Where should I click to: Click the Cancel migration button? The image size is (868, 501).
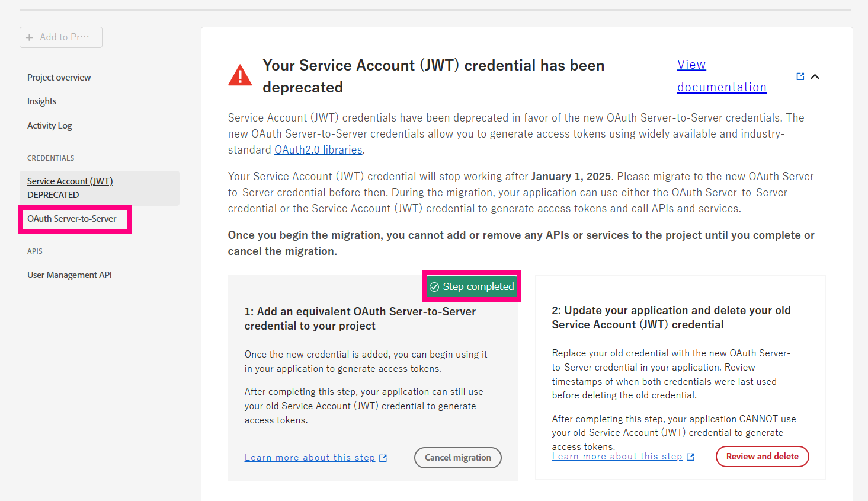[458, 458]
